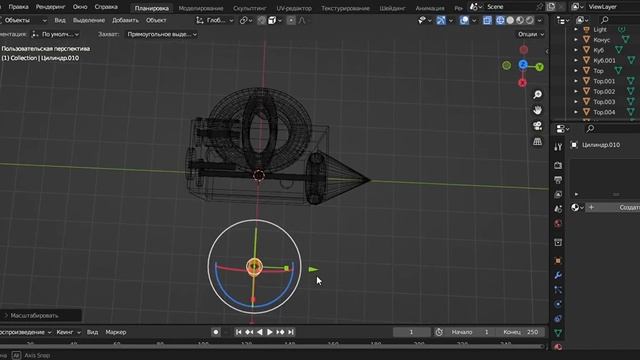The height and width of the screenshot is (360, 640).
Task: Click the viewport zoom magnifier icon
Action: coord(538,95)
